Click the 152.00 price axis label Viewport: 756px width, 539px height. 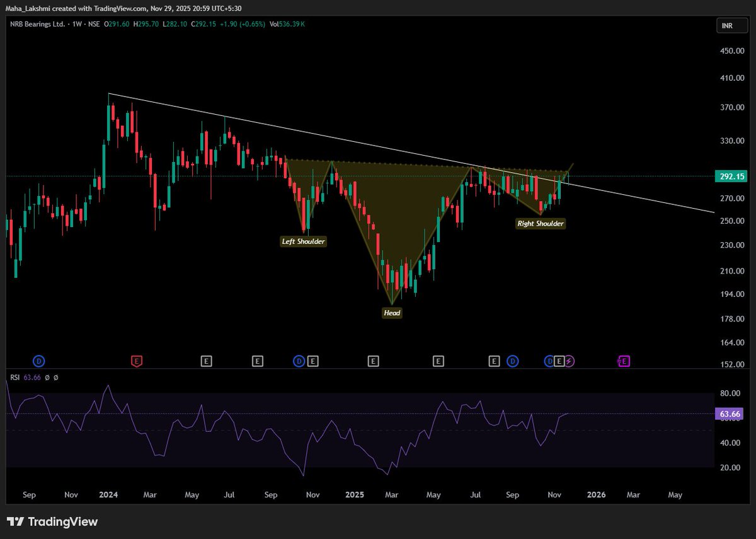[x=731, y=365]
